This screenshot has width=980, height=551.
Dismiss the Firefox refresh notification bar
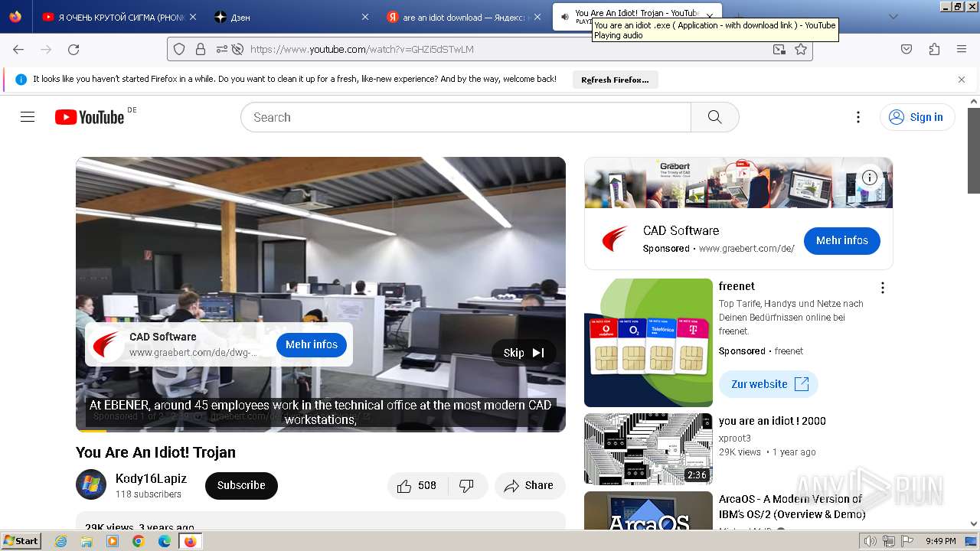tap(962, 80)
